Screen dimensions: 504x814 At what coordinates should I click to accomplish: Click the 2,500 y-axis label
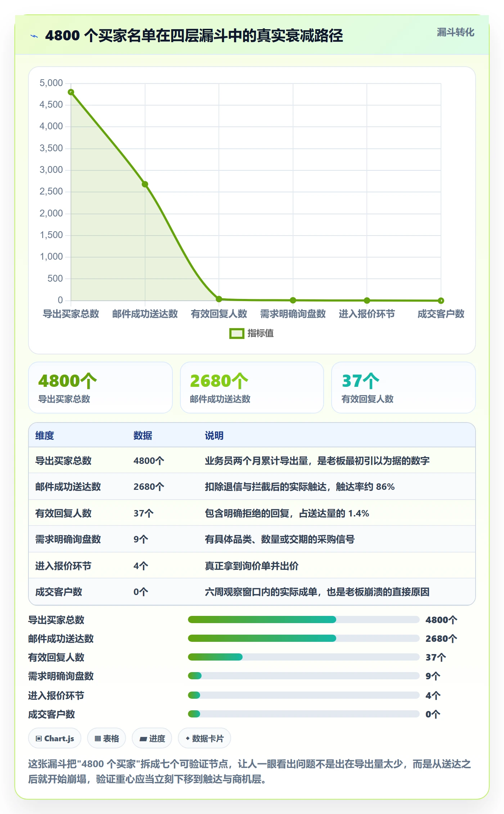pyautogui.click(x=51, y=192)
